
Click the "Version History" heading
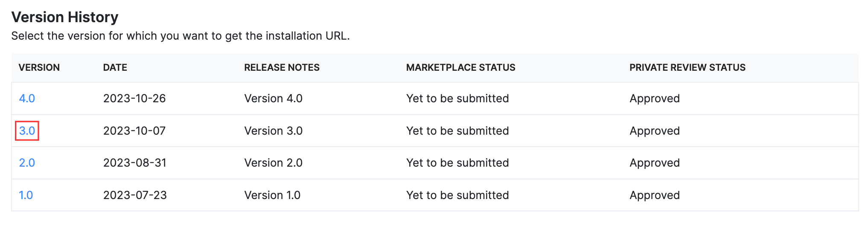click(65, 17)
